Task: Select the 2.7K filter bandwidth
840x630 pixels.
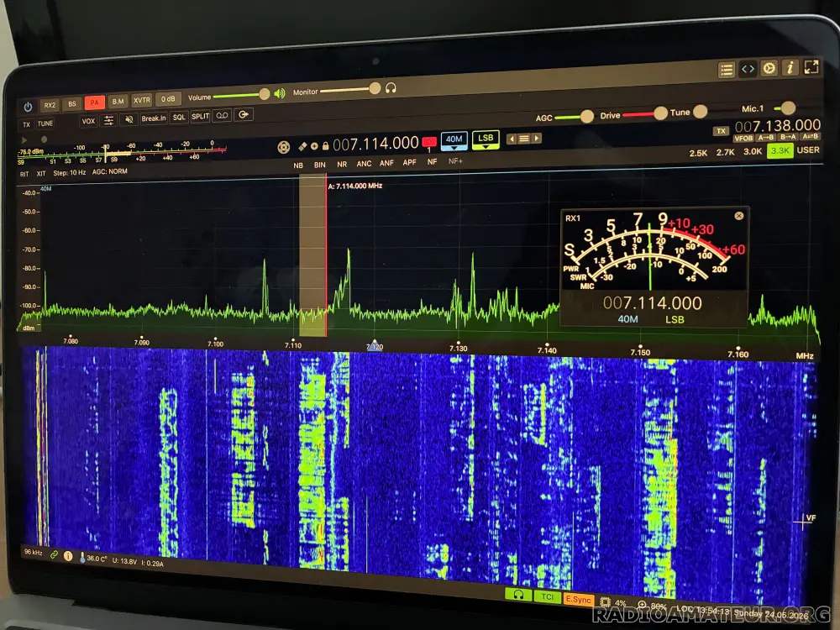Action: click(x=726, y=152)
